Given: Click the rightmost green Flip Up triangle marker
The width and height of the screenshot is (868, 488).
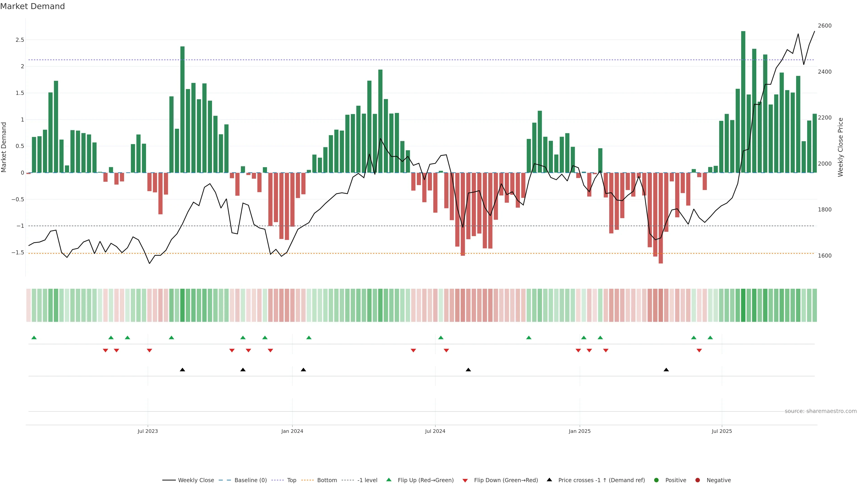Looking at the screenshot, I should (710, 338).
